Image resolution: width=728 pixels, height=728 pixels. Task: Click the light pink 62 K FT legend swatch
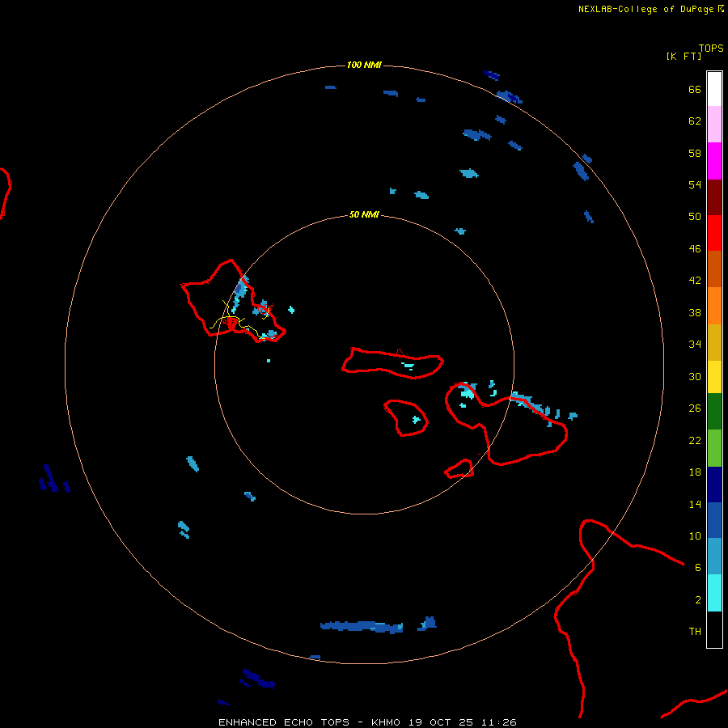[714, 125]
